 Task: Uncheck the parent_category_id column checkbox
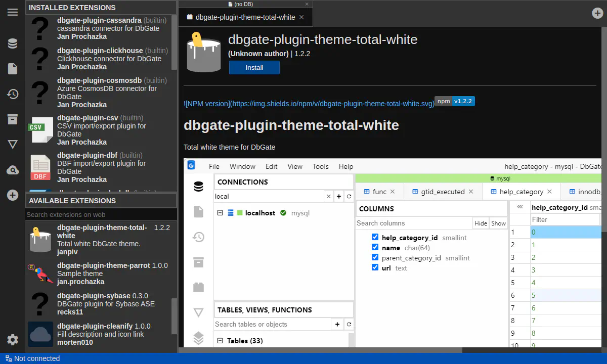[375, 257]
